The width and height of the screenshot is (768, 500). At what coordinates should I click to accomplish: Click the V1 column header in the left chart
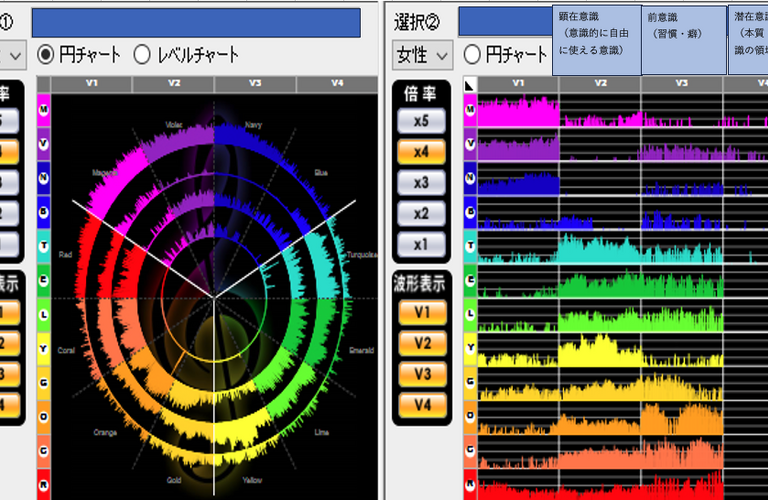coord(92,84)
